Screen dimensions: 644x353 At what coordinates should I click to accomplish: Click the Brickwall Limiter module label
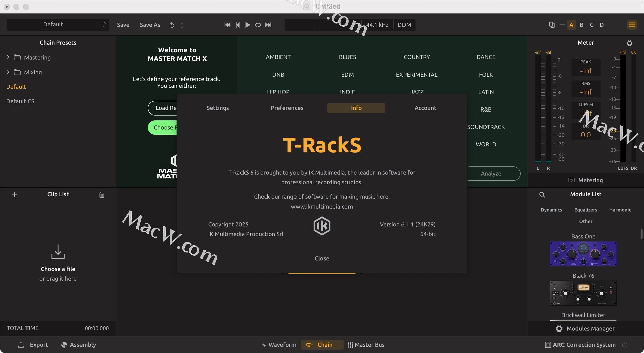(x=583, y=315)
